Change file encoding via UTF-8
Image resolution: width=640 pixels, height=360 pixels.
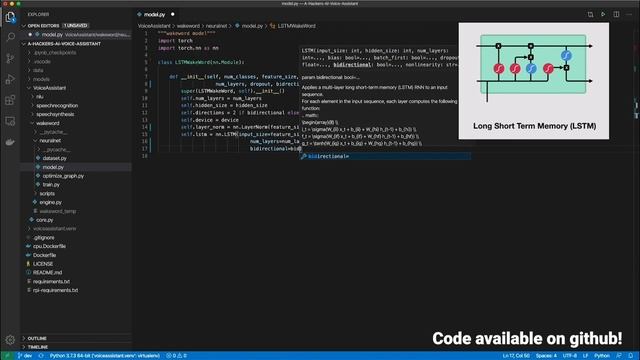tap(570, 356)
